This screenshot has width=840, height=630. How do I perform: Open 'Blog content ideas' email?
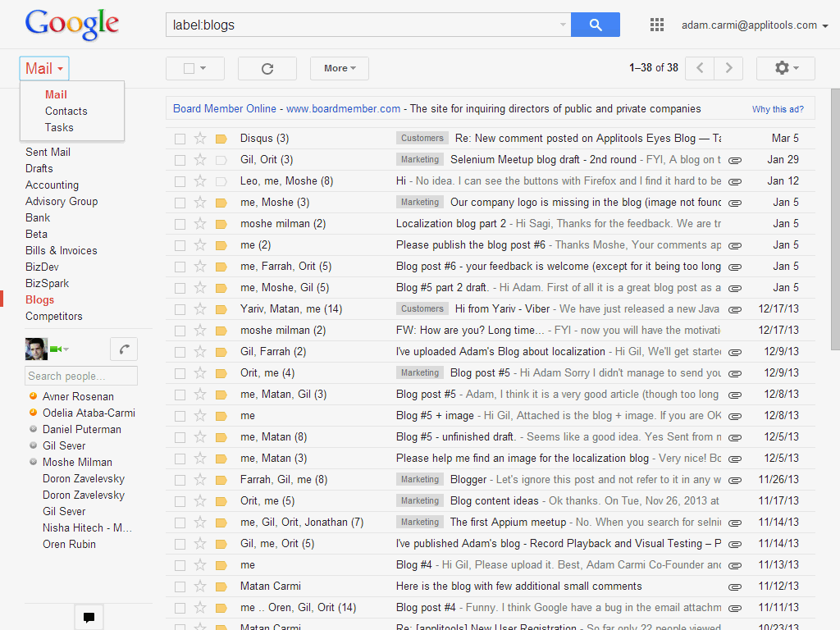click(x=495, y=501)
